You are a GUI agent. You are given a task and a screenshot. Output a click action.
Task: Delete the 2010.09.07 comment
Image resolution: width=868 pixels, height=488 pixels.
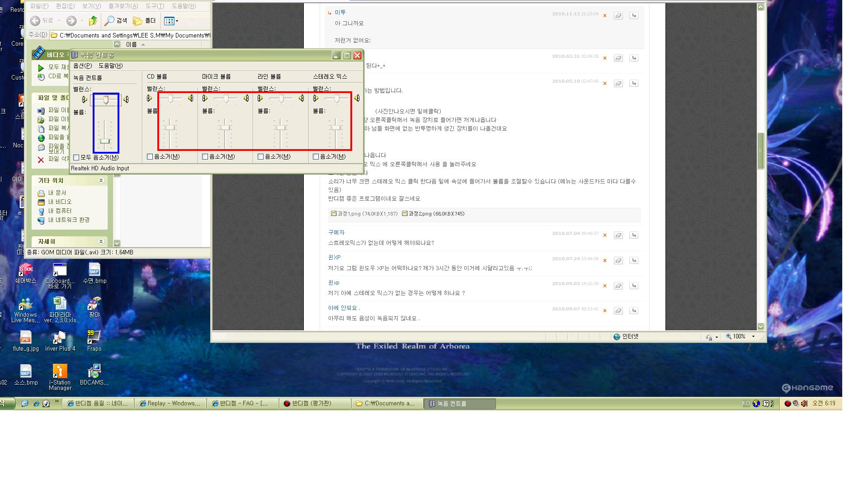pyautogui.click(x=605, y=311)
